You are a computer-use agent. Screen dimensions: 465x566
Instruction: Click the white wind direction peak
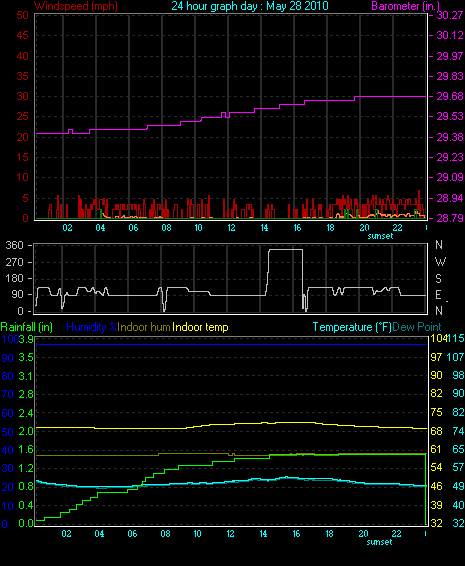[286, 250]
